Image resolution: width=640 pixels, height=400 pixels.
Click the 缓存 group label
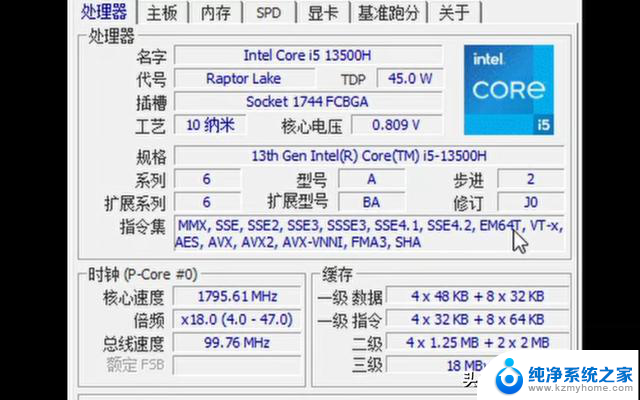[337, 274]
